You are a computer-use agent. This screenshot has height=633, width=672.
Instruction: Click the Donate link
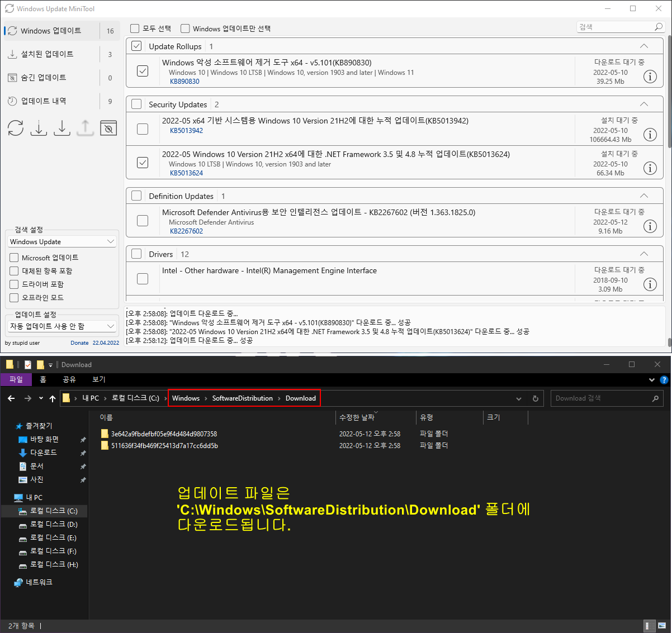79,343
